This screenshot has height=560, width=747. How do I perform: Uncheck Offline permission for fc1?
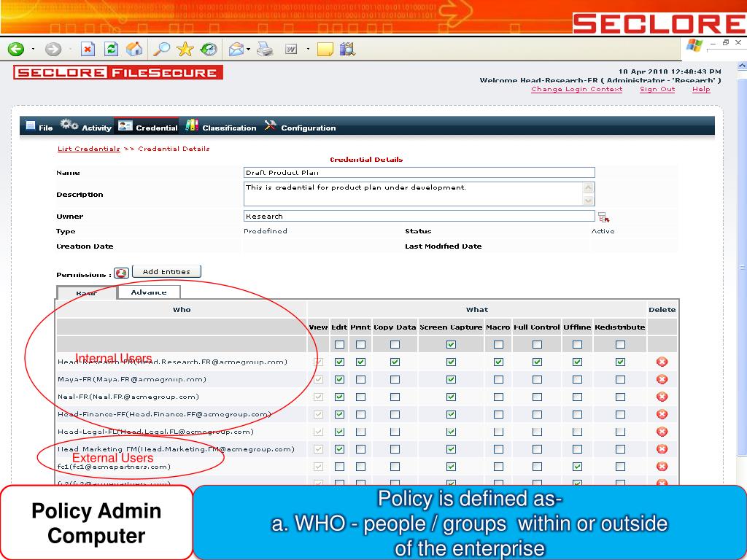point(577,467)
